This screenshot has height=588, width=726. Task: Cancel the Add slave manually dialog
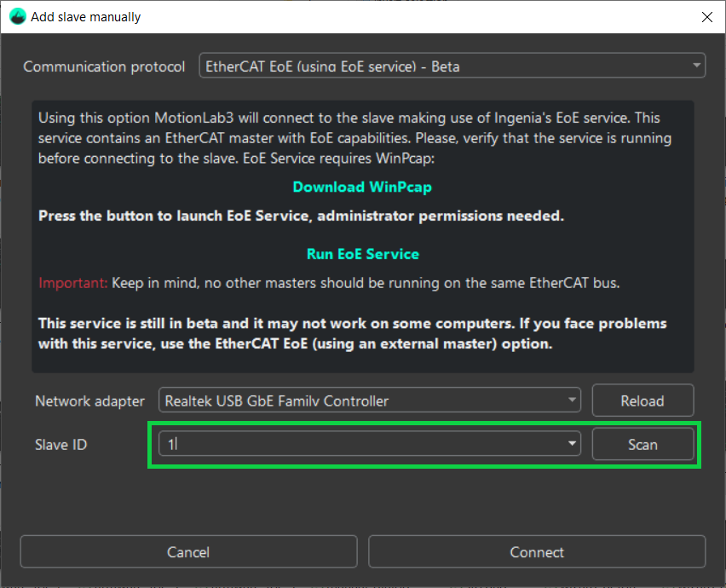[x=187, y=551]
